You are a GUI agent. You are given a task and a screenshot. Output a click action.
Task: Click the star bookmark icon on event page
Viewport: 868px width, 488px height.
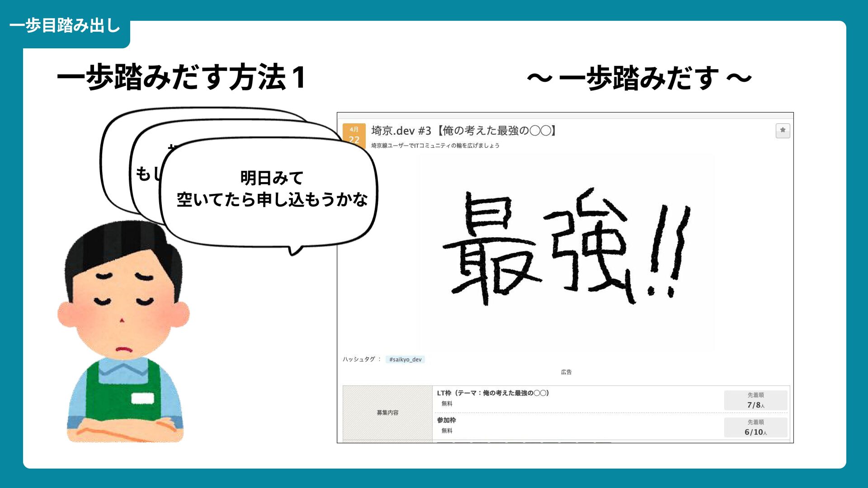[783, 131]
